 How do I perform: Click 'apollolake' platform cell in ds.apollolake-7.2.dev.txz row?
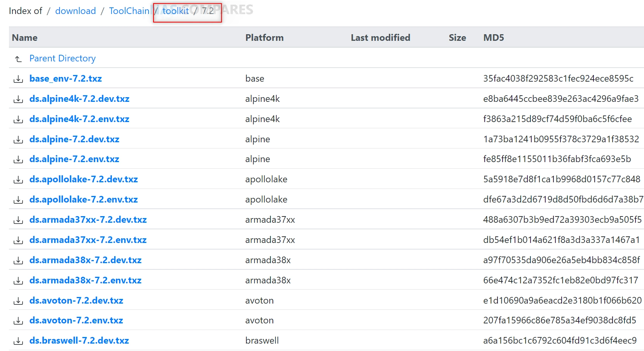tap(267, 179)
